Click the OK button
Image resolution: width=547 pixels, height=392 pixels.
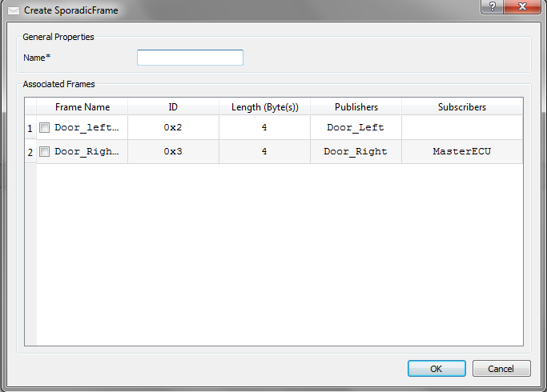pos(436,369)
